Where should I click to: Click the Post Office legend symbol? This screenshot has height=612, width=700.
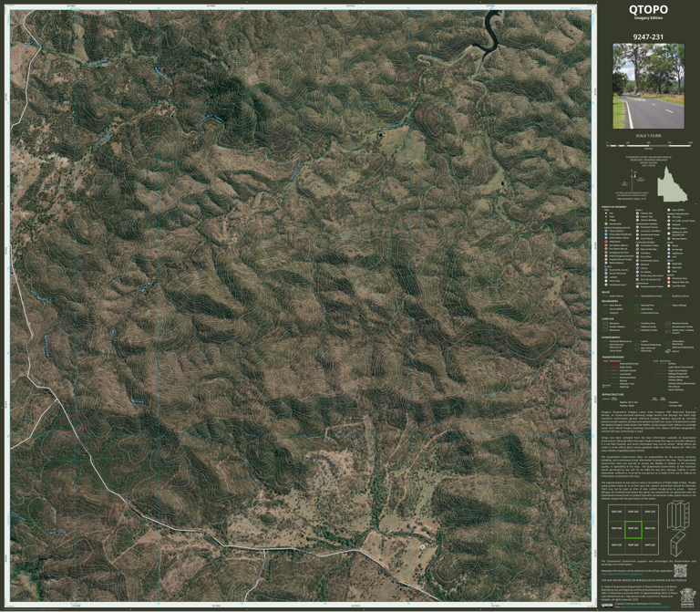(637, 257)
